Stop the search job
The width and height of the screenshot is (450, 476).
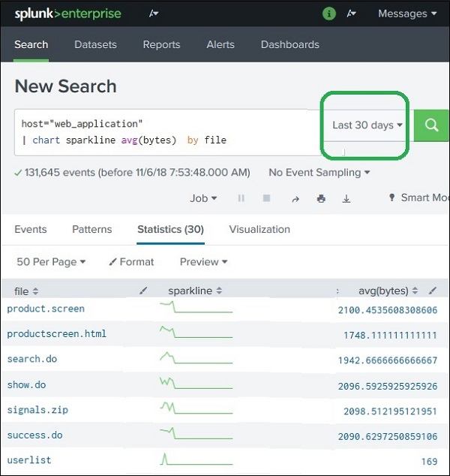click(x=266, y=198)
